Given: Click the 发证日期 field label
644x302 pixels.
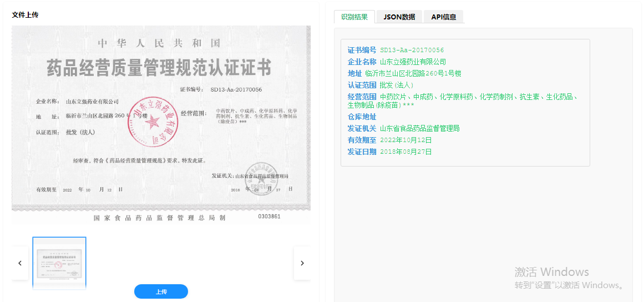Looking at the screenshot, I should [362, 152].
